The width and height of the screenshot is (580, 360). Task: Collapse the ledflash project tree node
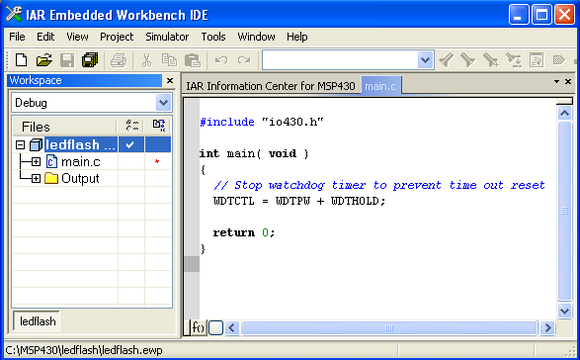[21, 145]
